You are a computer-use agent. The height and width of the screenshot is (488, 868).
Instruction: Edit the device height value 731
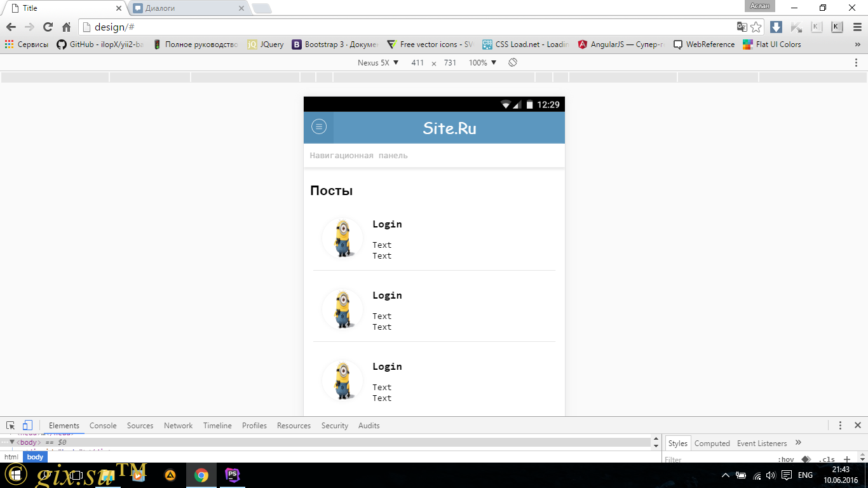[450, 63]
